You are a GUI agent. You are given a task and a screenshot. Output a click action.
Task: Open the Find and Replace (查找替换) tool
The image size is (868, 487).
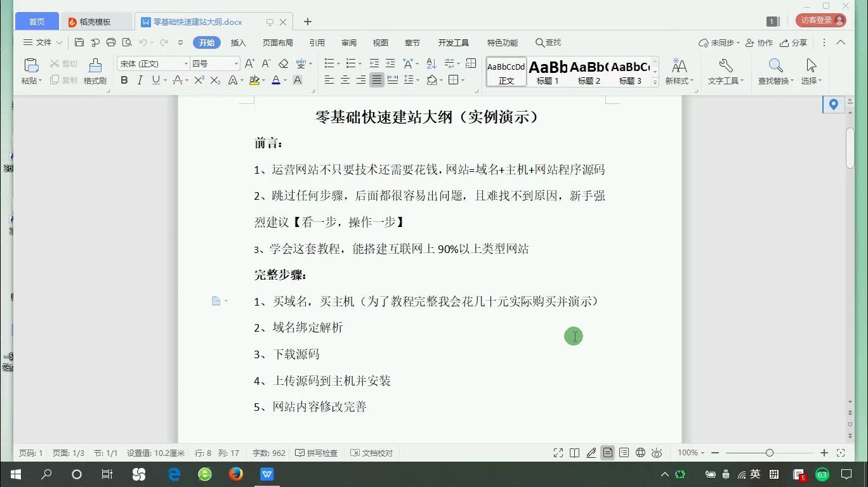[775, 70]
